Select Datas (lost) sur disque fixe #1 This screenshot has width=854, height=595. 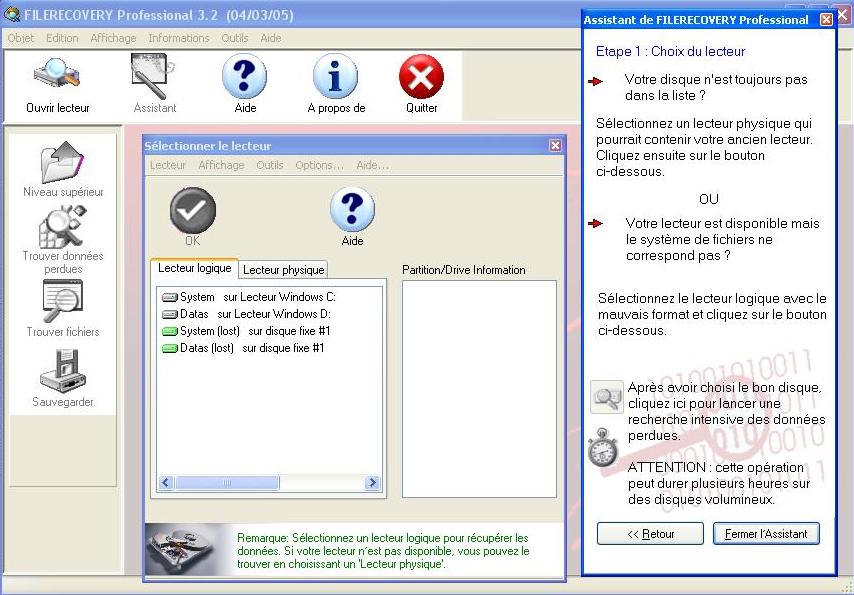[243, 348]
